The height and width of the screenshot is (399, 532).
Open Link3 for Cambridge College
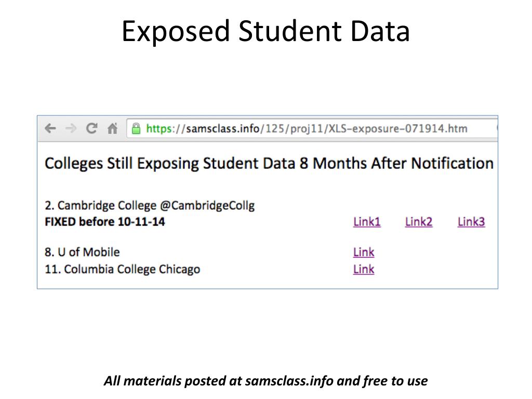471,221
